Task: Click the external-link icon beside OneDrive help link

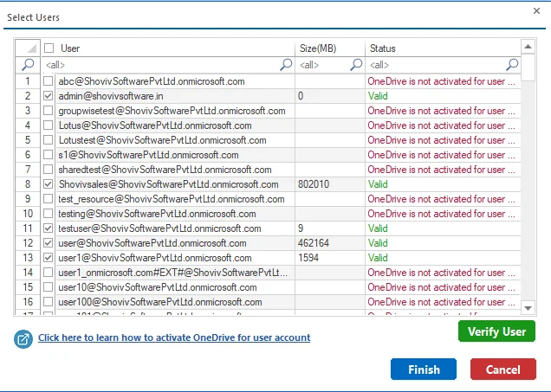Action: click(23, 339)
